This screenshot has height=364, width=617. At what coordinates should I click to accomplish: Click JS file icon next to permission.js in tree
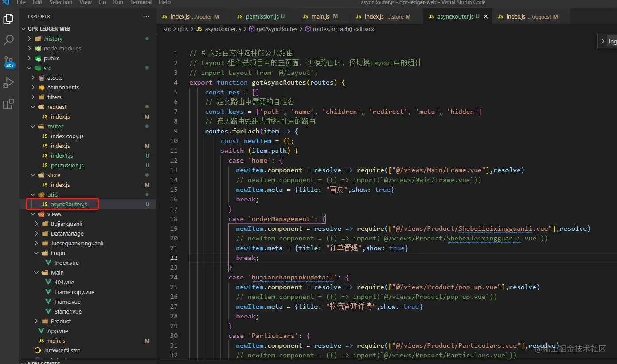[x=45, y=165]
